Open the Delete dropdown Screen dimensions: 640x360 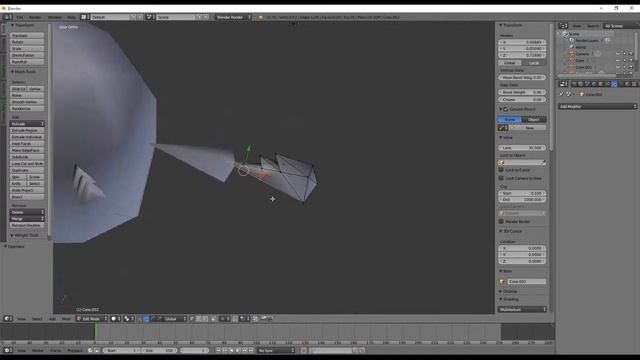point(27,212)
